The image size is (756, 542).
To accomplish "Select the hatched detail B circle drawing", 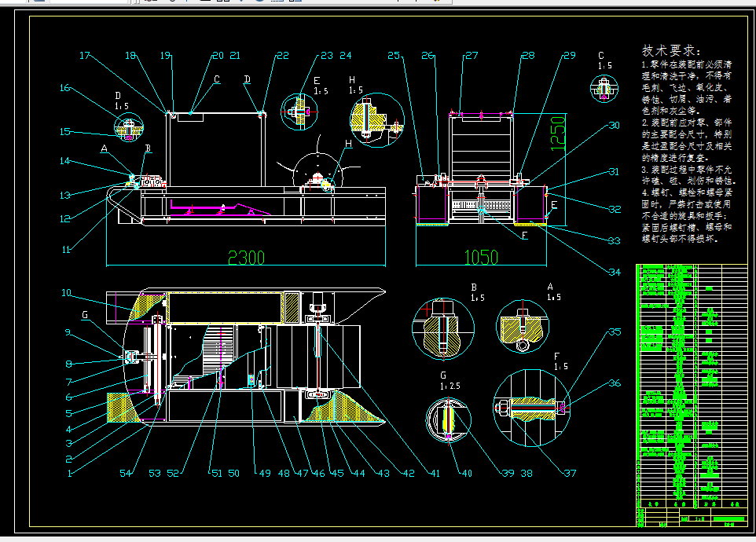I will [x=443, y=329].
